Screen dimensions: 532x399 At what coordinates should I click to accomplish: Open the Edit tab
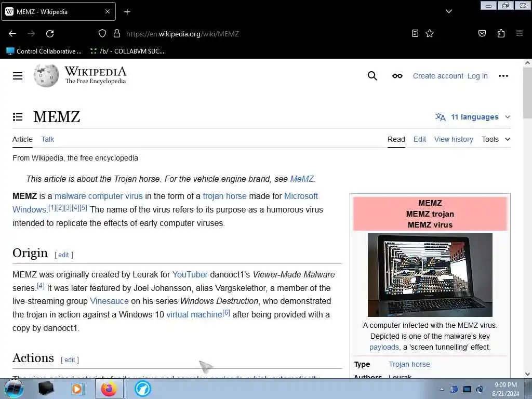click(x=419, y=139)
